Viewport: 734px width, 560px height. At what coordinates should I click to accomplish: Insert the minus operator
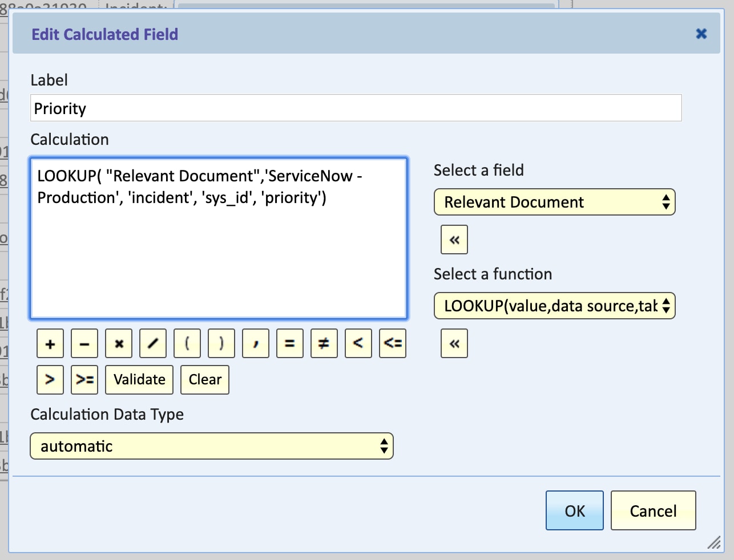pyautogui.click(x=84, y=343)
